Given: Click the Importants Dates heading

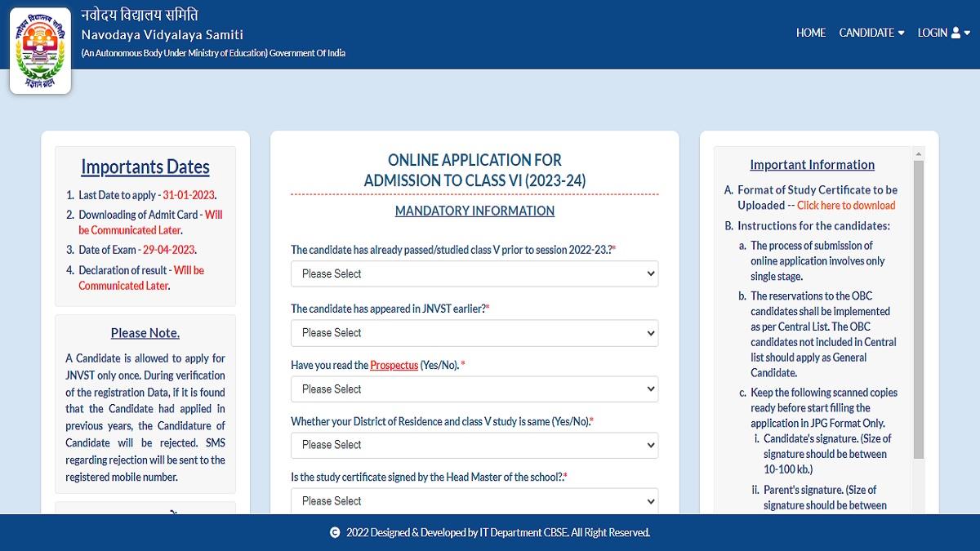Looking at the screenshot, I should coord(145,167).
